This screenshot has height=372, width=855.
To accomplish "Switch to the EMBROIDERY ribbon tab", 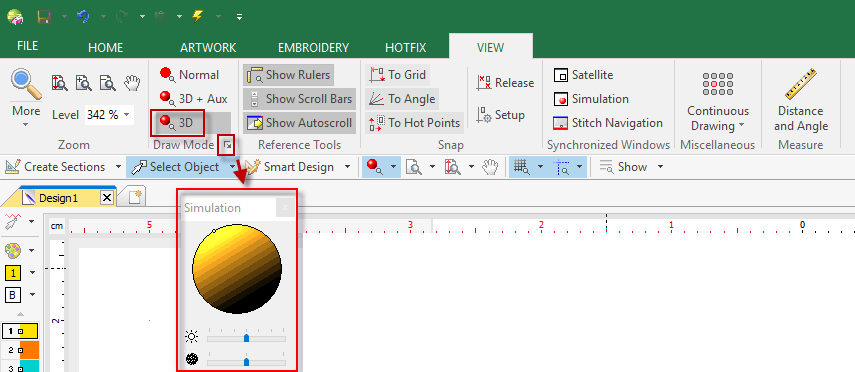I will pos(313,47).
